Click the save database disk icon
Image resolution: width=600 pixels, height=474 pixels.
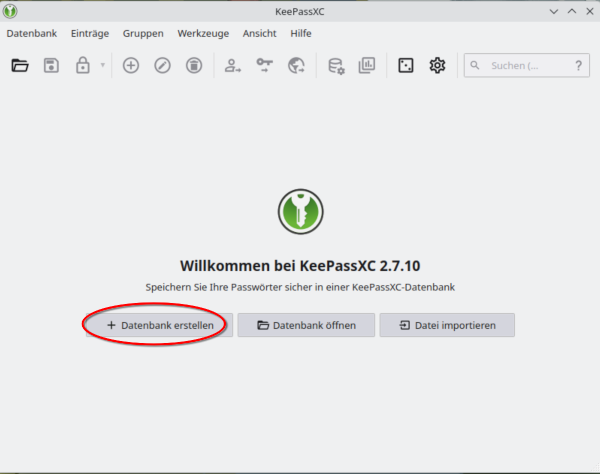[52, 66]
